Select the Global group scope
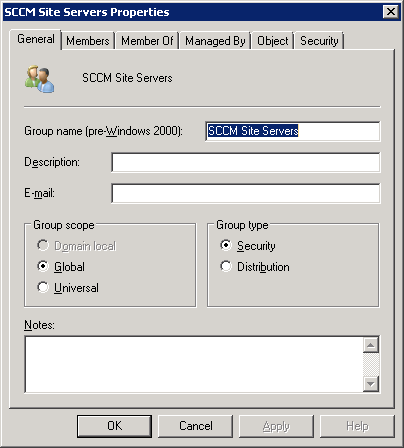The height and width of the screenshot is (448, 404). (x=61, y=267)
